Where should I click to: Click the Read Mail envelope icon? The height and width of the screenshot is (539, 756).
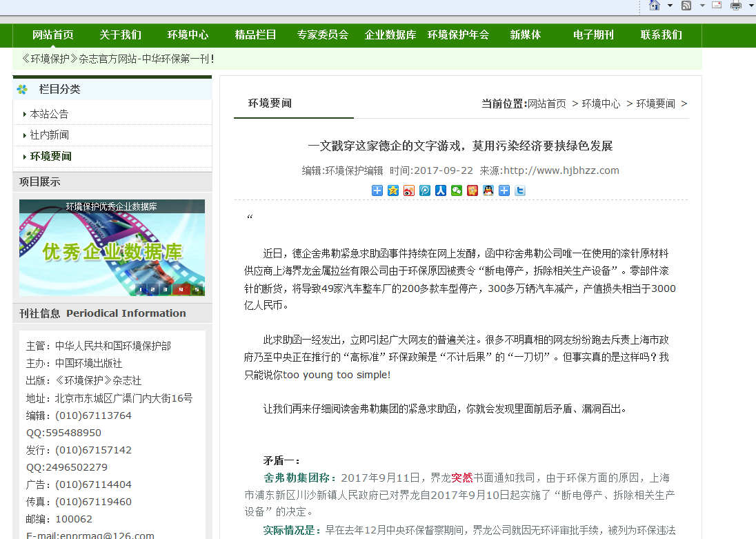point(717,6)
